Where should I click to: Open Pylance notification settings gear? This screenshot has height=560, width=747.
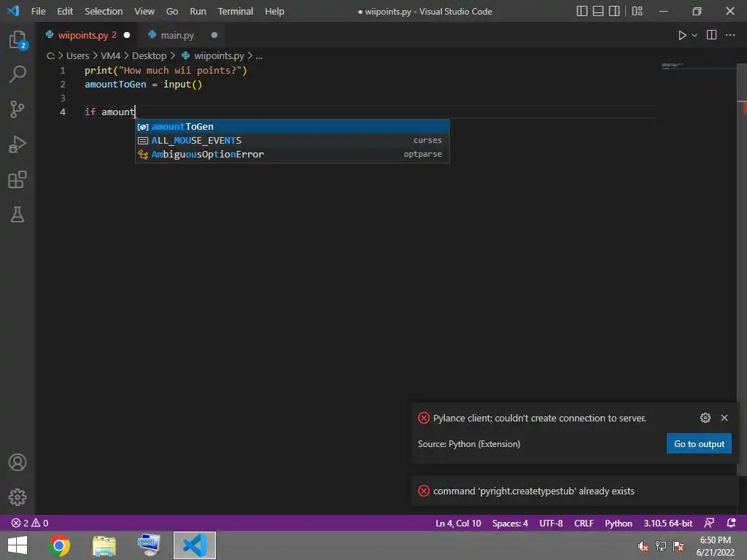pos(705,418)
